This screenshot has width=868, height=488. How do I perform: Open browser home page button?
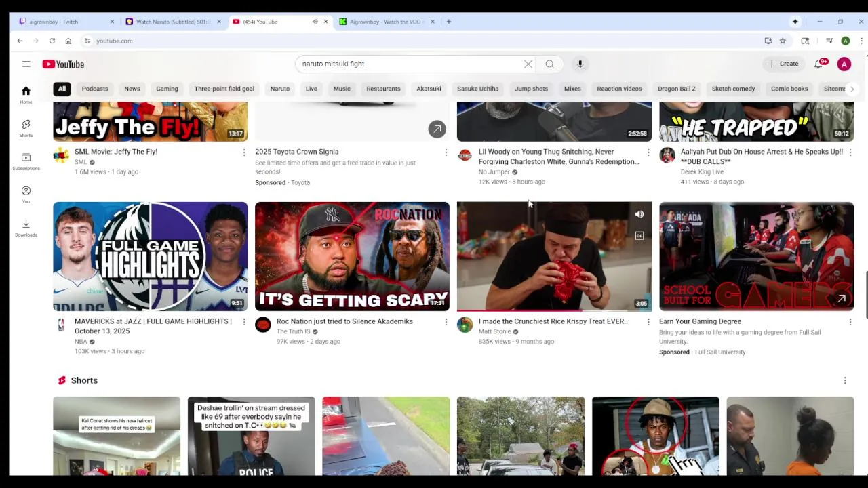(x=68, y=41)
